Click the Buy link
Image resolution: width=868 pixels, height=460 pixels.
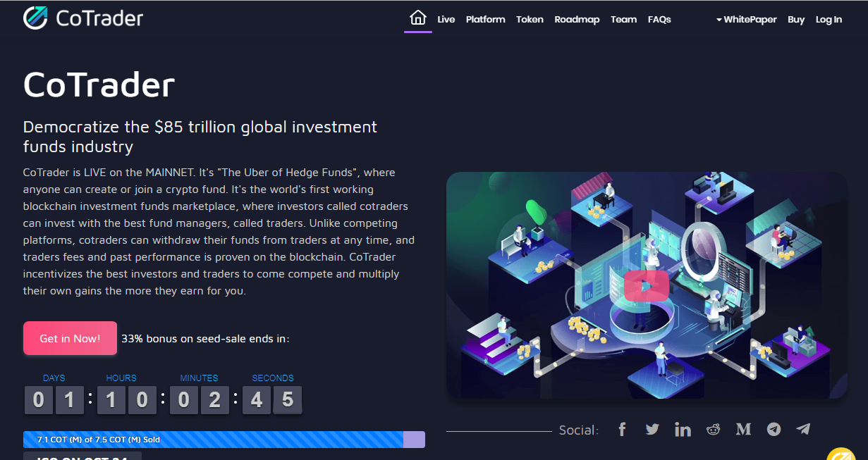click(x=796, y=20)
